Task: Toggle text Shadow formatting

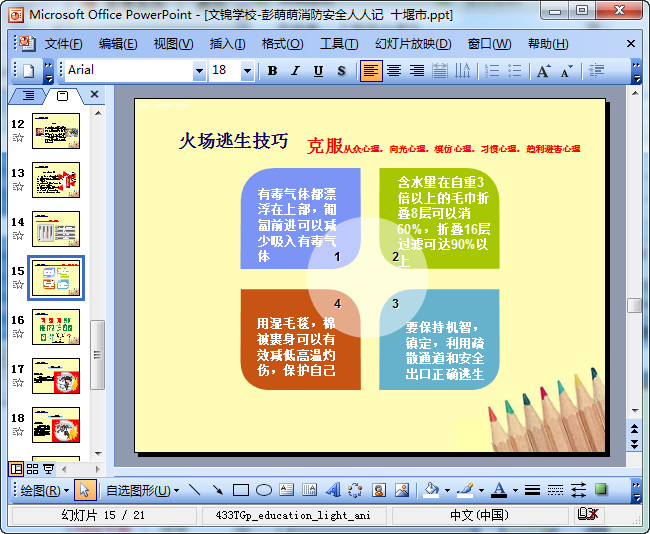Action: click(341, 71)
